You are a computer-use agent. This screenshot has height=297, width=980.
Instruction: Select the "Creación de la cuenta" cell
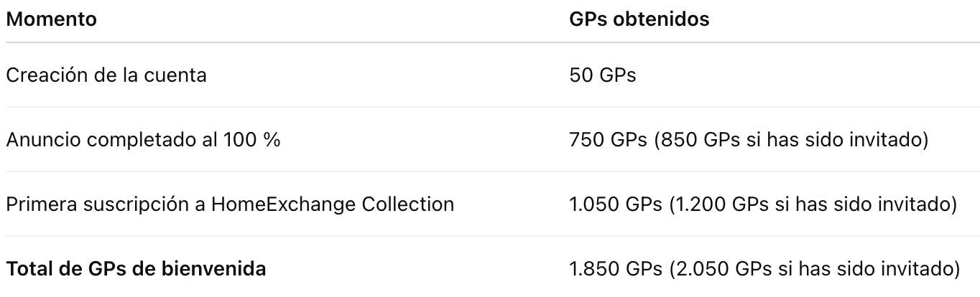tap(106, 75)
